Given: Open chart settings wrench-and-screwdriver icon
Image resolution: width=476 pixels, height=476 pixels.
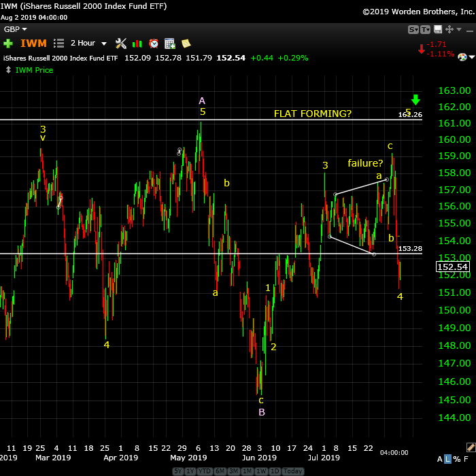Looking at the screenshot, I should click(121, 44).
